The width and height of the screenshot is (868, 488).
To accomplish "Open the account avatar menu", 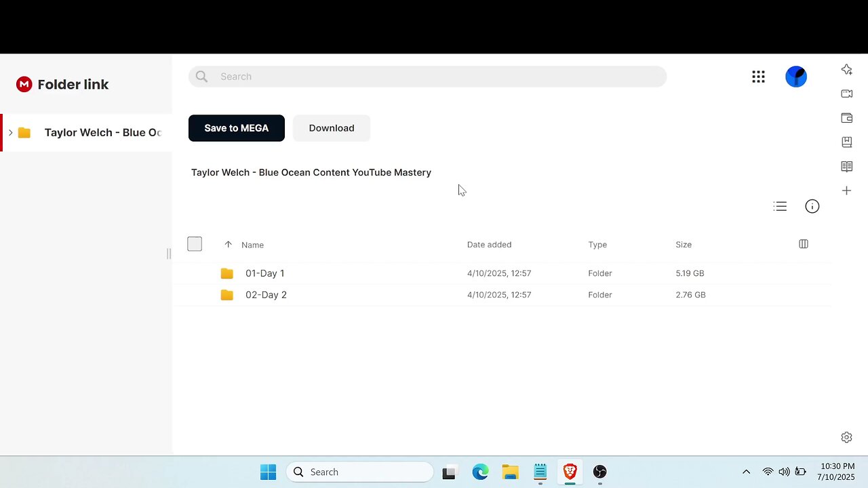I will click(x=796, y=77).
